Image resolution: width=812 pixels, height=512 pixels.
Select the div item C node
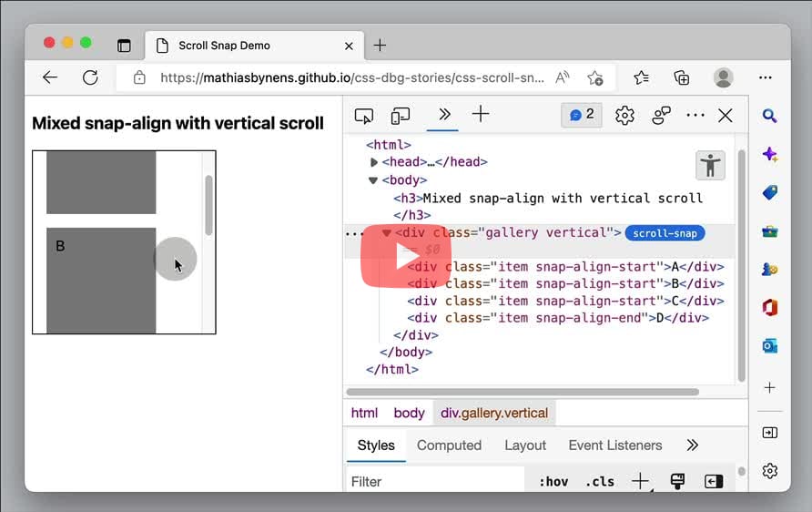tap(565, 301)
